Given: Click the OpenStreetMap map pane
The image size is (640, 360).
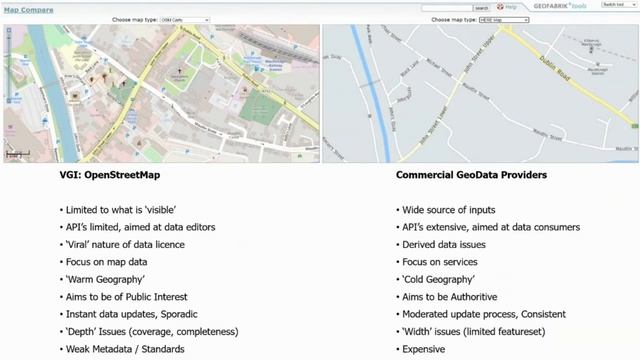Looking at the screenshot, I should (162, 93).
